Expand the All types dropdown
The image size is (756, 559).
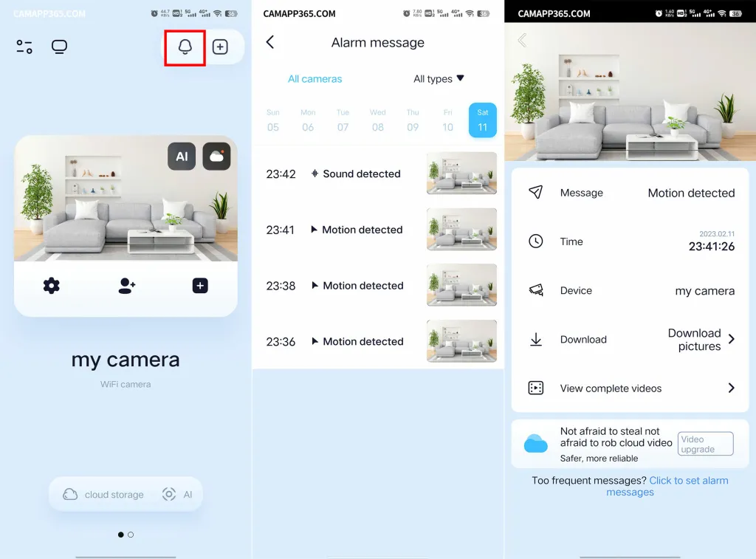click(x=439, y=79)
